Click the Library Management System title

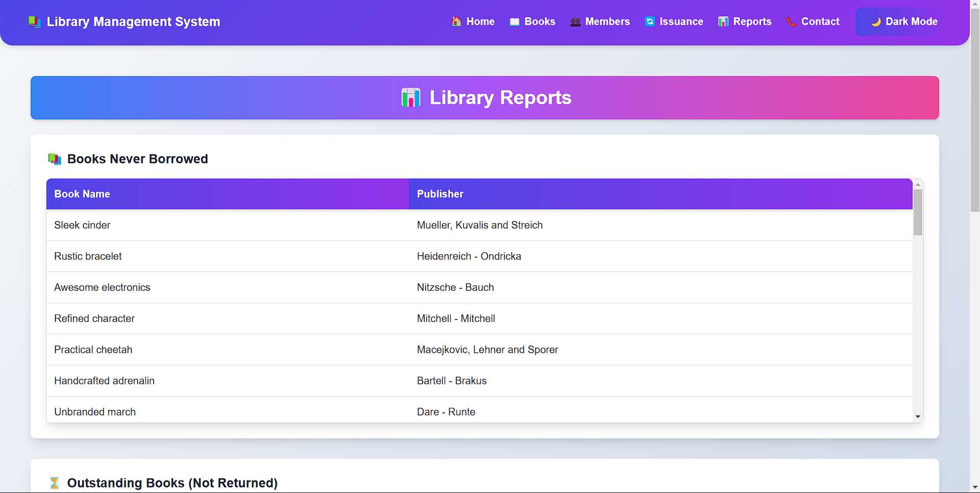[133, 21]
